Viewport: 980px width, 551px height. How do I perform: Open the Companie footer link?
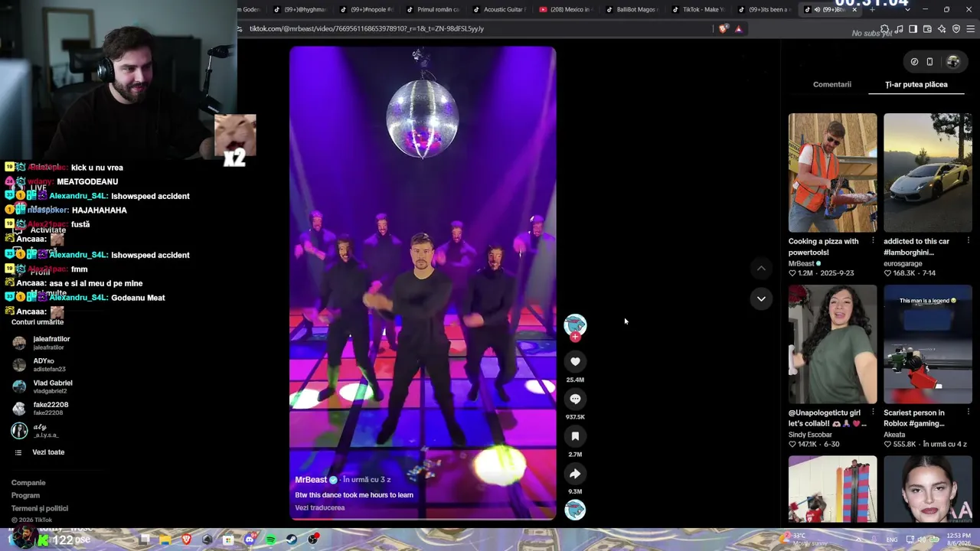[x=28, y=483]
